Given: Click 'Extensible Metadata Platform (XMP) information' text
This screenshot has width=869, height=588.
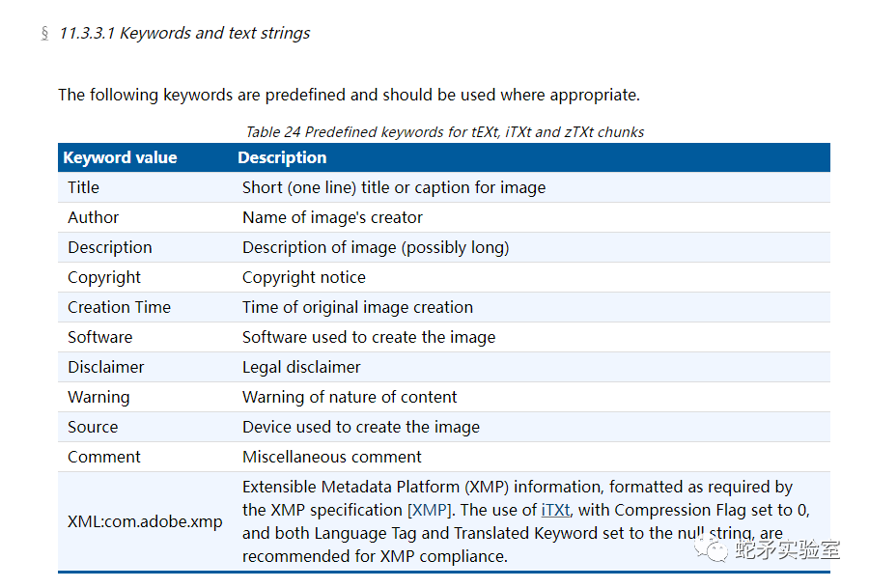Looking at the screenshot, I should (x=422, y=487).
